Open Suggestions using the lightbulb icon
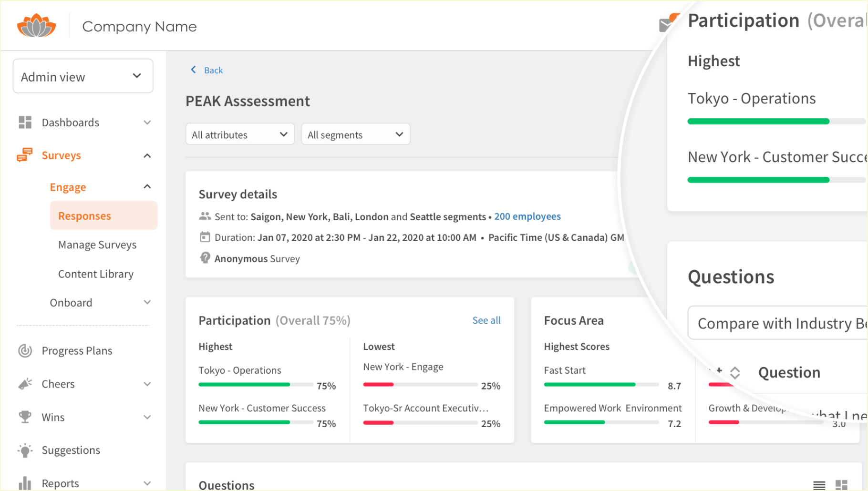Viewport: 868px width, 491px height. [24, 450]
